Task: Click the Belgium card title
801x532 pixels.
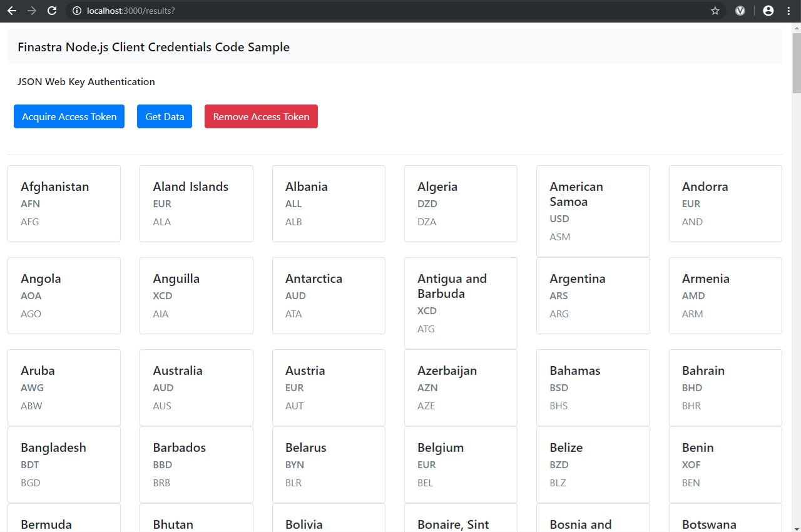Action: (441, 448)
